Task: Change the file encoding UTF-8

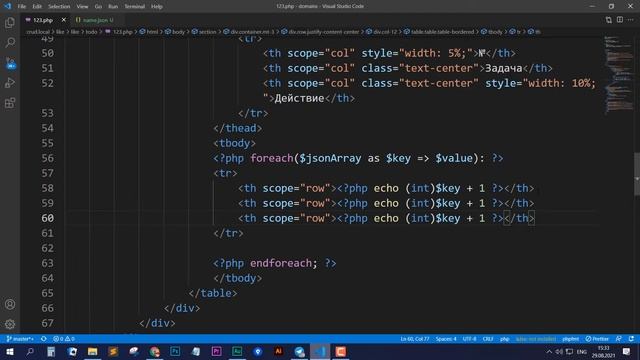Action: click(469, 339)
